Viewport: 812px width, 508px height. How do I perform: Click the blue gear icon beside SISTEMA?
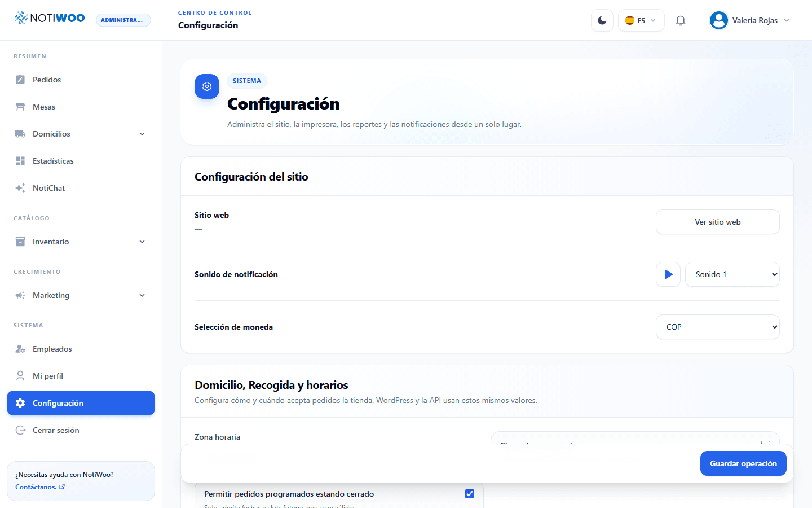tap(207, 86)
